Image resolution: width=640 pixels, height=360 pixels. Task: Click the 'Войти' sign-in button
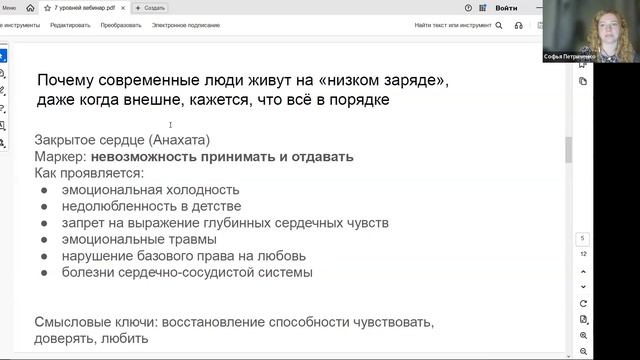tap(506, 8)
